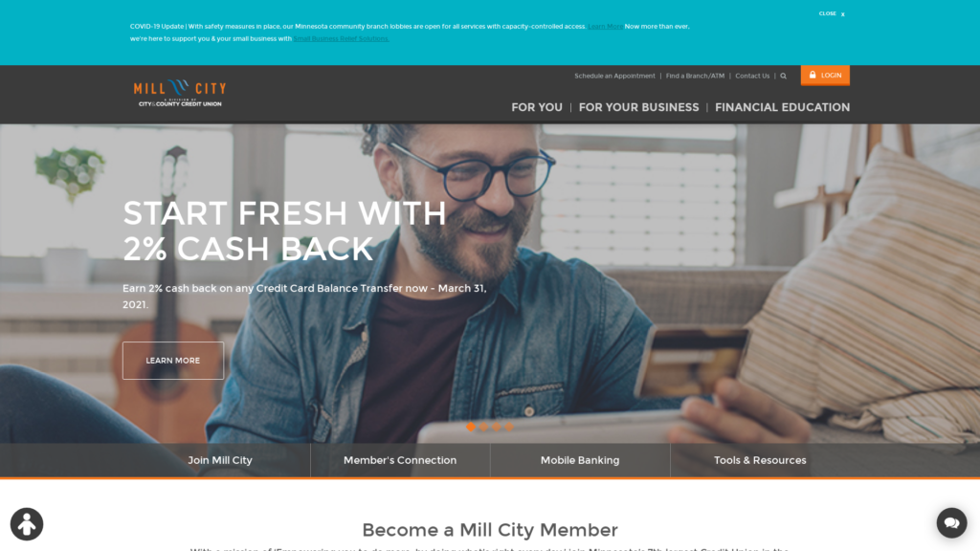Viewport: 980px width, 551px height.
Task: Select the fourth carousel slide dot
Action: tap(509, 428)
